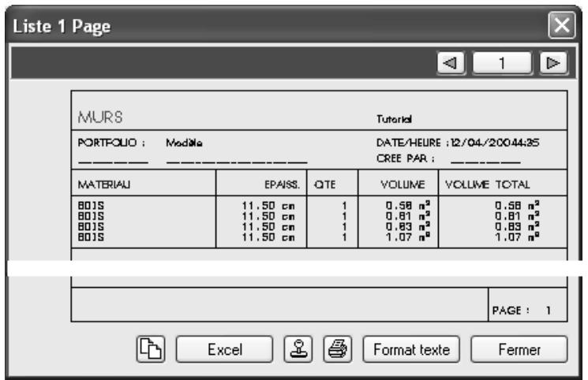Viewport: 588px width, 380px height.
Task: Click the PAGE : 1 footer label
Action: tap(522, 311)
